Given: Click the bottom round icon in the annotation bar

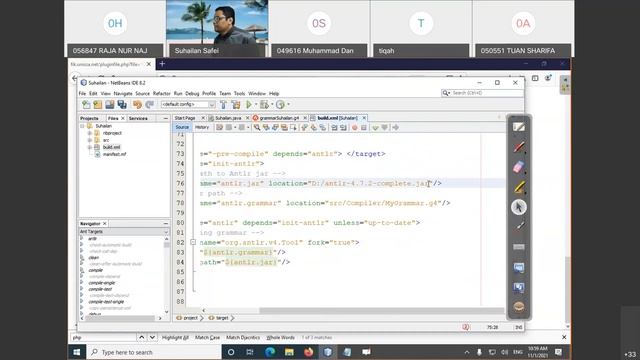Looking at the screenshot, I should click(x=519, y=307).
